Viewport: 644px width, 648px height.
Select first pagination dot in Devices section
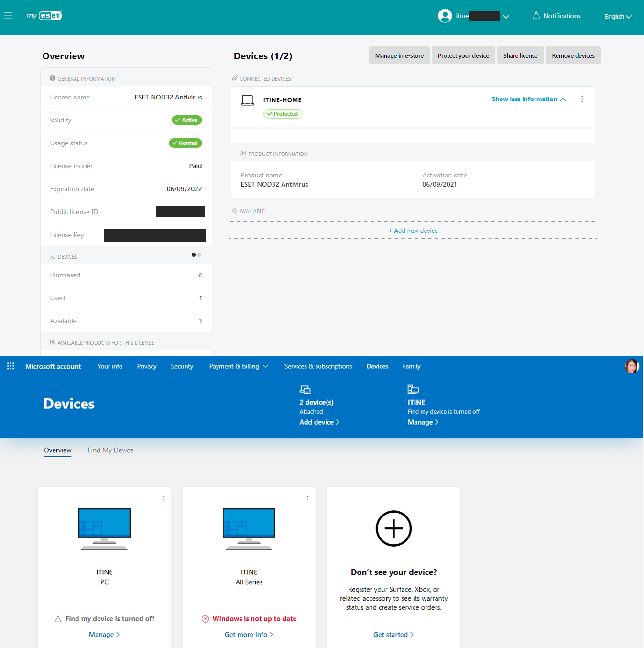pyautogui.click(x=194, y=255)
